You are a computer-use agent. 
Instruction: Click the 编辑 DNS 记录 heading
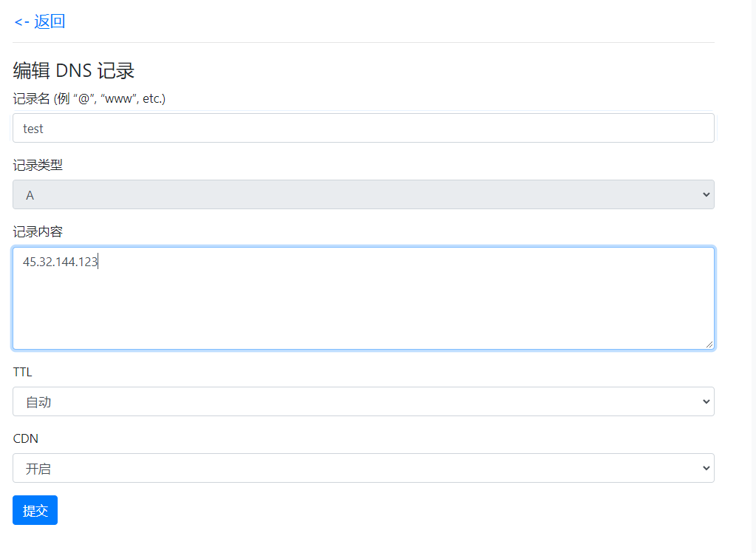(74, 71)
